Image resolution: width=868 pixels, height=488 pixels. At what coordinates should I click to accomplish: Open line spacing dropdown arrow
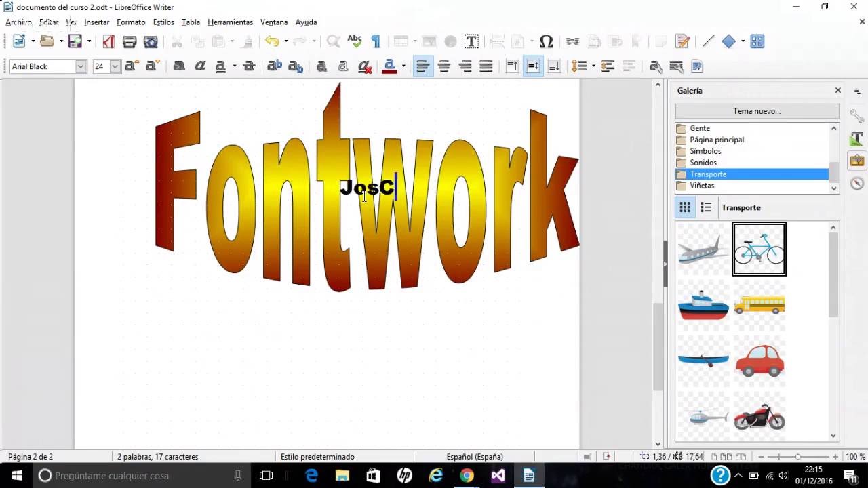click(x=593, y=66)
